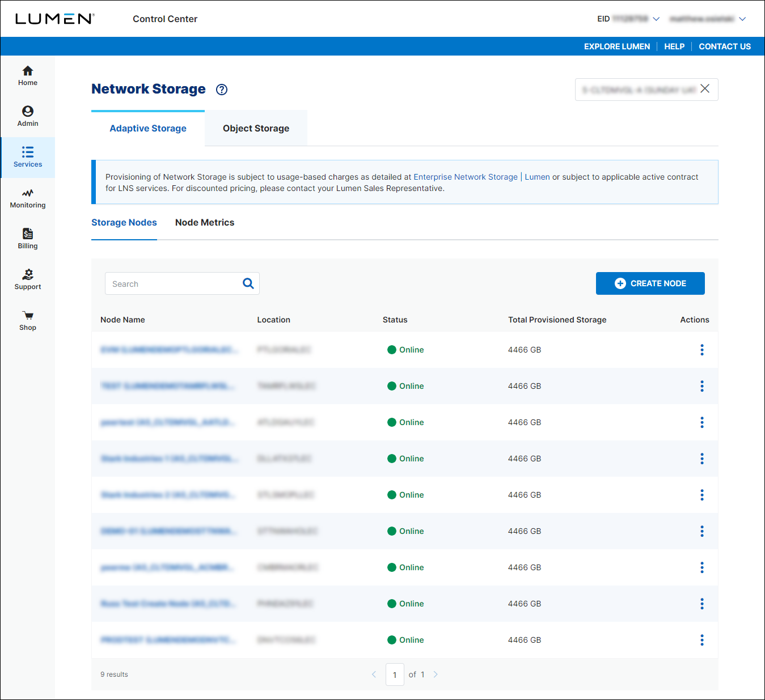Click EXPLORE LUMEN in the top bar

coord(617,46)
